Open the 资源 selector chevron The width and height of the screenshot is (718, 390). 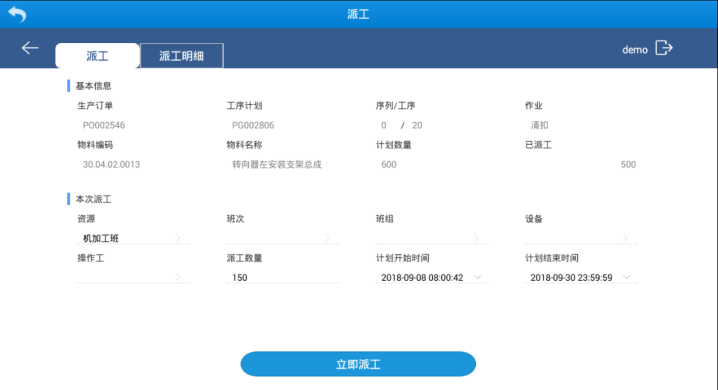[178, 238]
